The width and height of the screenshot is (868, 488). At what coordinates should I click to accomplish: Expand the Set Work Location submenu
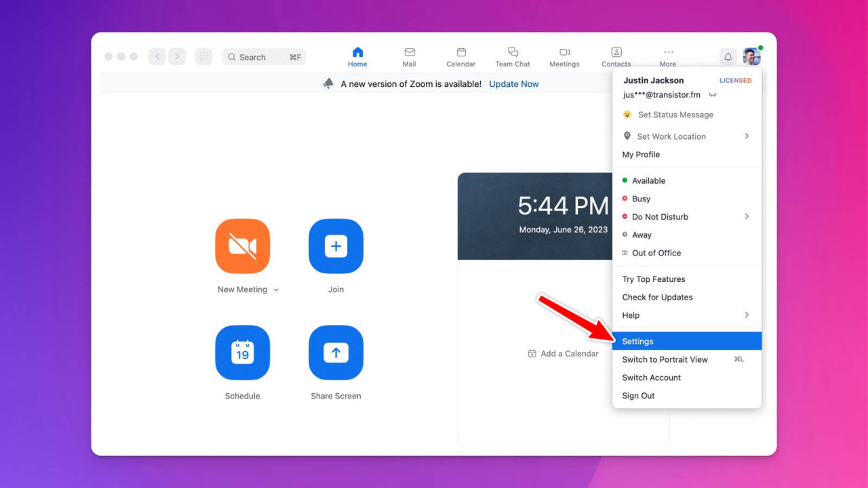point(747,136)
